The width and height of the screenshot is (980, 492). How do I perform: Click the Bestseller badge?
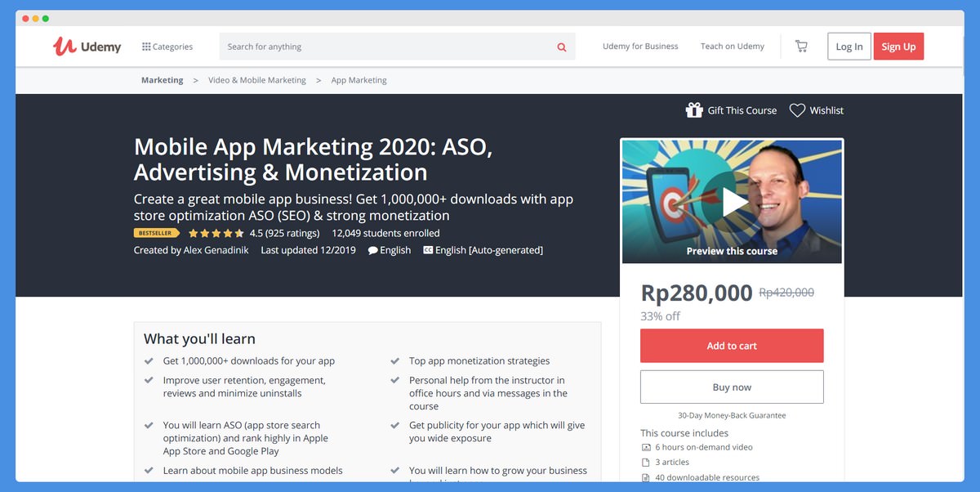click(x=157, y=233)
